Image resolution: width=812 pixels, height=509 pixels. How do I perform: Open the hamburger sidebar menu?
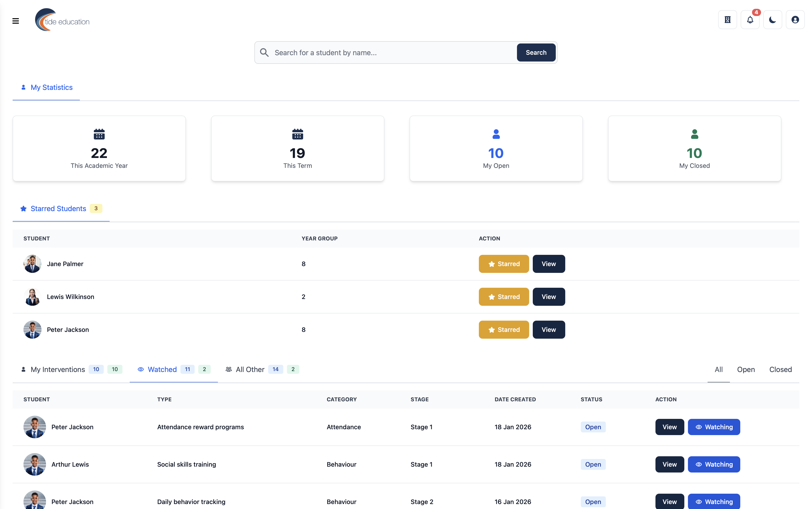(16, 21)
